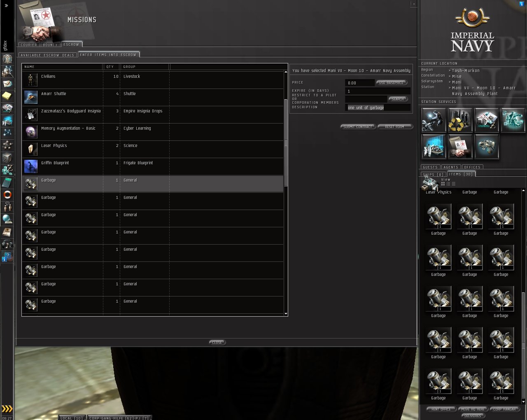The width and height of the screenshot is (527, 420).
Task: Select the Escrow tab
Action: (71, 44)
